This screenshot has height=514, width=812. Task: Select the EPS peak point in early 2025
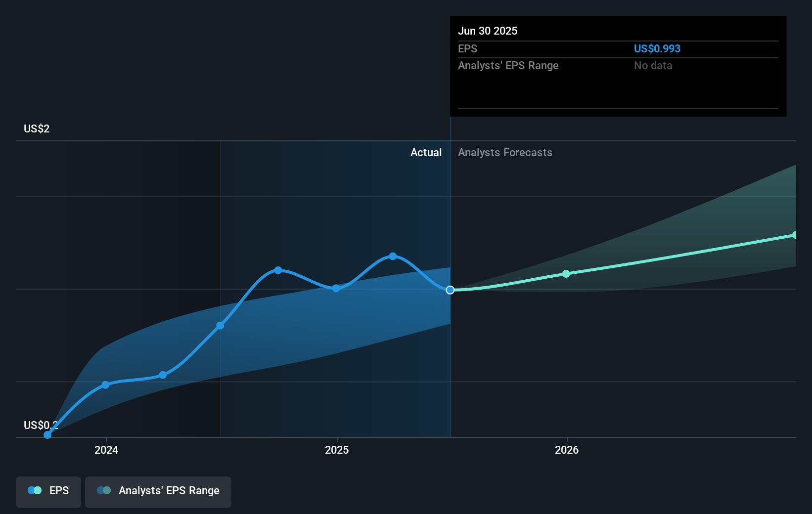click(x=393, y=256)
